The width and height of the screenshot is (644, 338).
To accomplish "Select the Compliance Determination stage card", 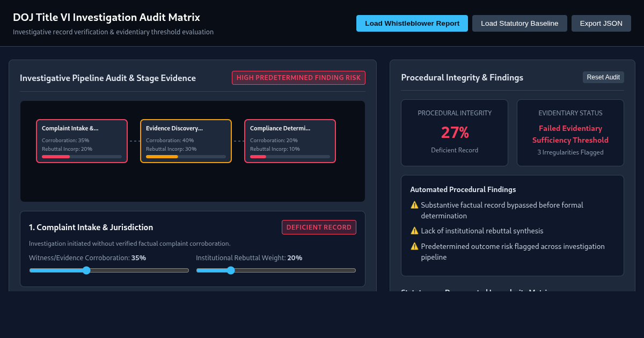I will click(290, 141).
